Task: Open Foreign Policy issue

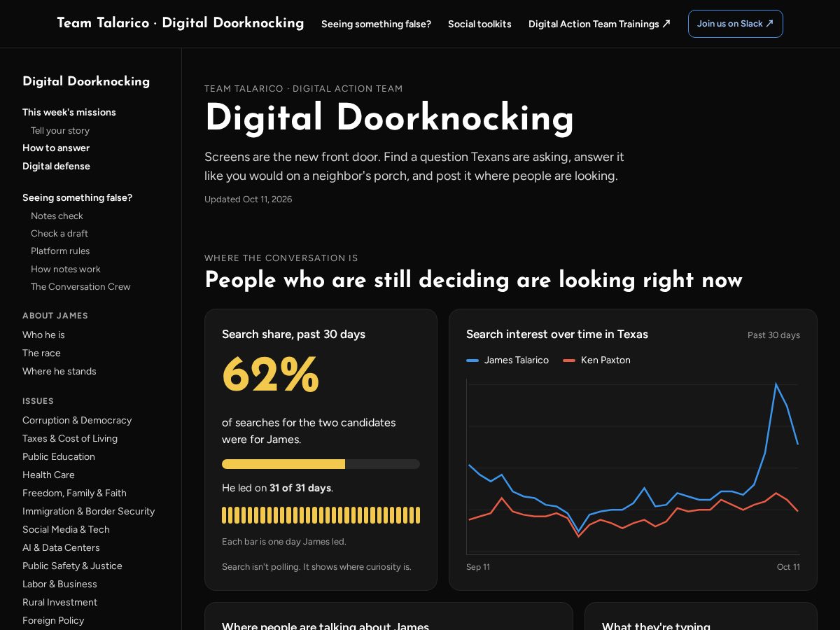Action: [53, 620]
